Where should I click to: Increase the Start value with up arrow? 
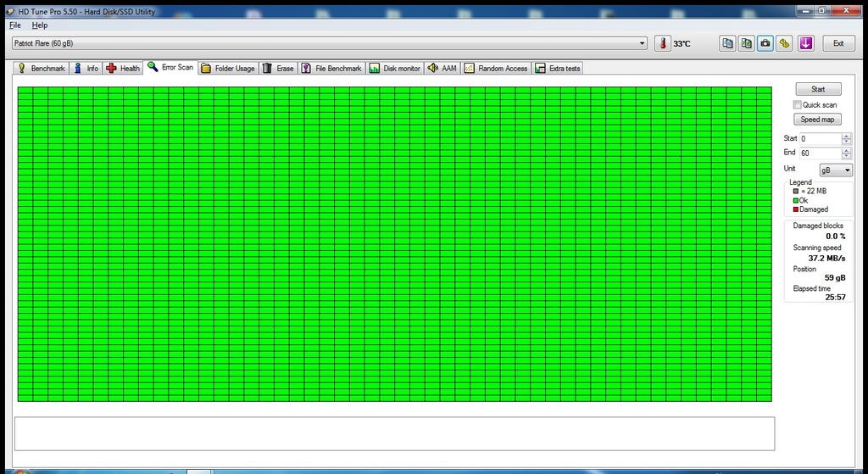[847, 137]
